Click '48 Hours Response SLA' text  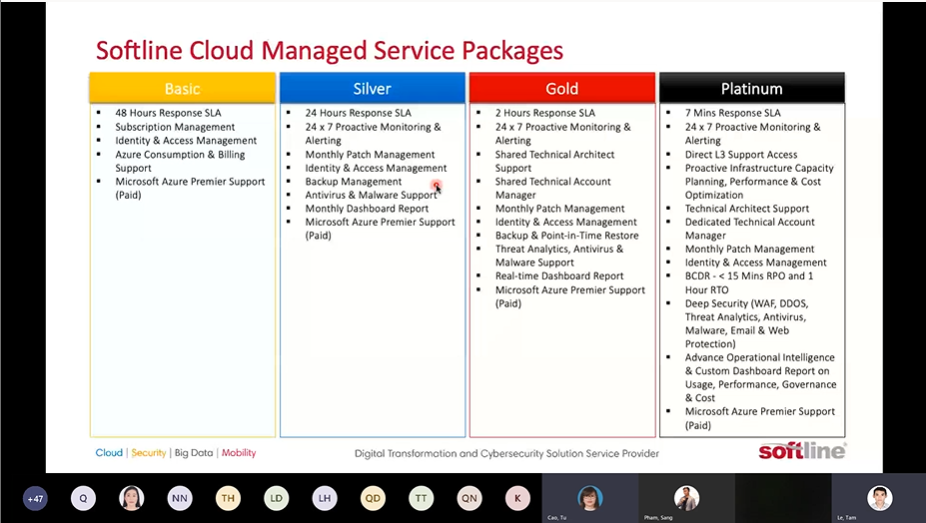168,113
